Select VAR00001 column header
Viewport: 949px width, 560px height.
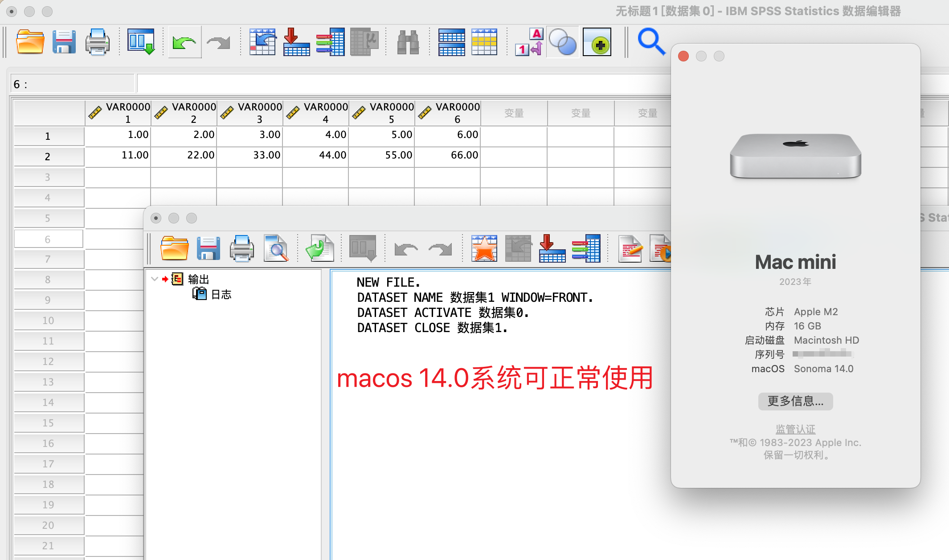118,113
